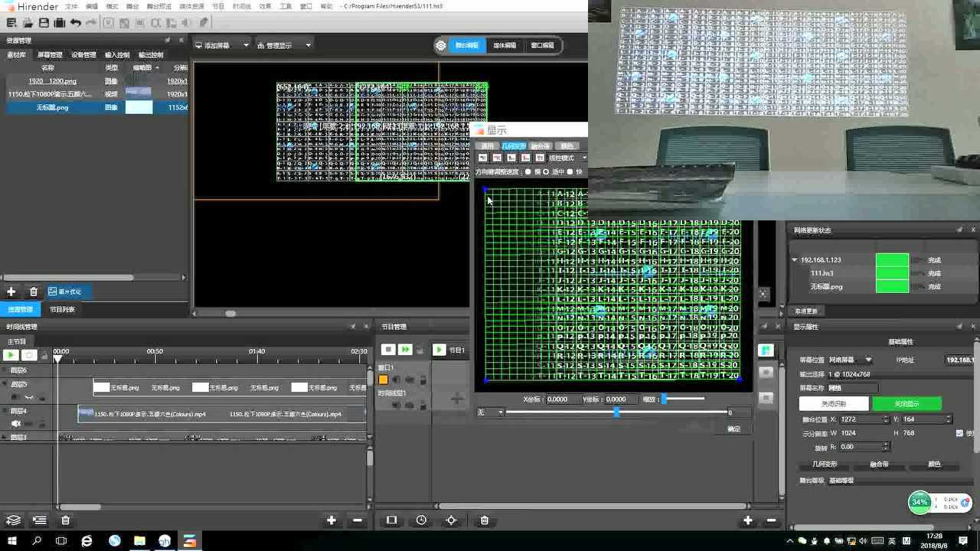Viewport: 980px width, 551px height.
Task: Click the 几何变形 button in display properties
Action: [x=825, y=465]
